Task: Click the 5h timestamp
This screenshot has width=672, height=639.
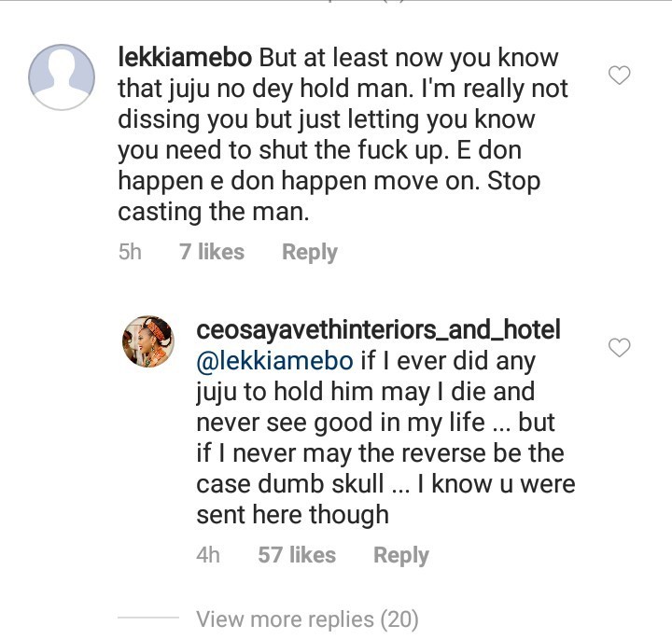Action: point(130,252)
